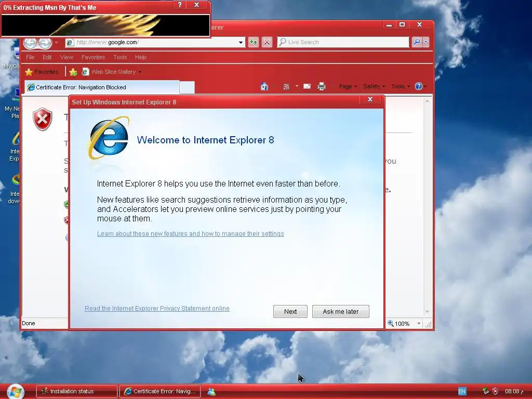Image resolution: width=532 pixels, height=399 pixels.
Task: Open the Privacy Statement online link
Action: 157,309
